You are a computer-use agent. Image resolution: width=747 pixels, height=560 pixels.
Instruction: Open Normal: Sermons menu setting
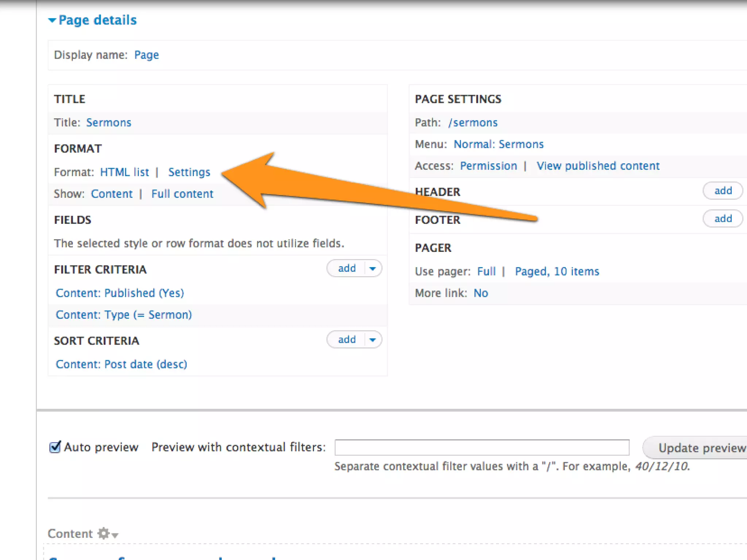[498, 144]
